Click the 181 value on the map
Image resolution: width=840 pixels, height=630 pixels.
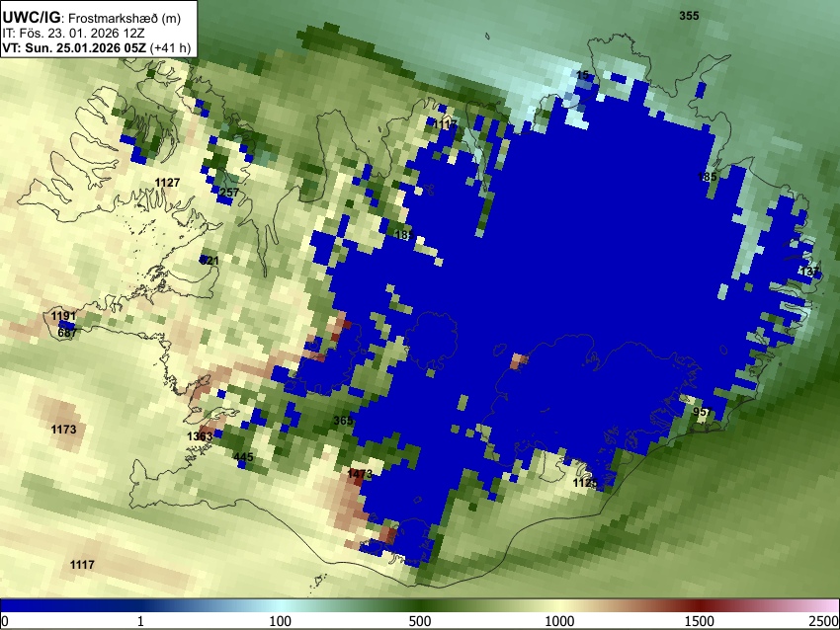404,235
